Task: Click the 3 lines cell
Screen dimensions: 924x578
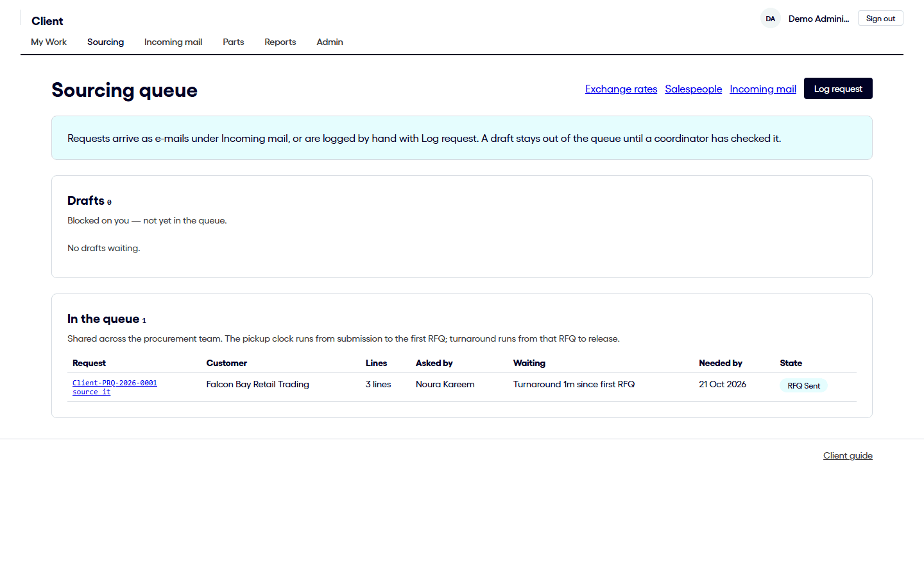Action: pyautogui.click(x=378, y=384)
